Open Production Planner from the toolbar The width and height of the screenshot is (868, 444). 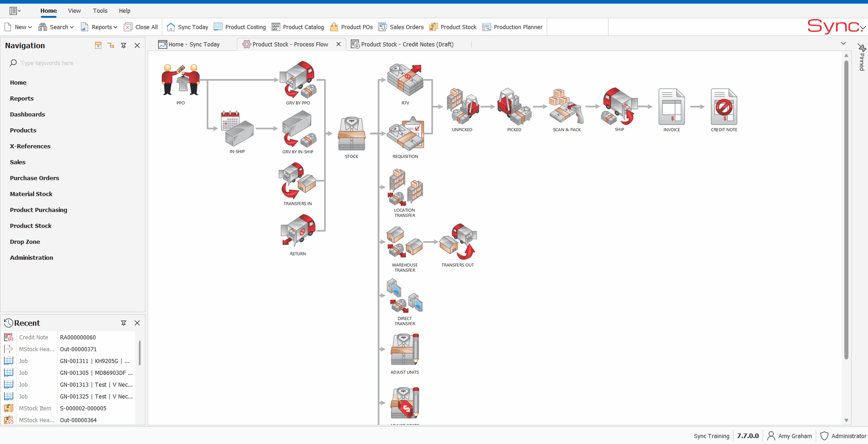[x=513, y=27]
